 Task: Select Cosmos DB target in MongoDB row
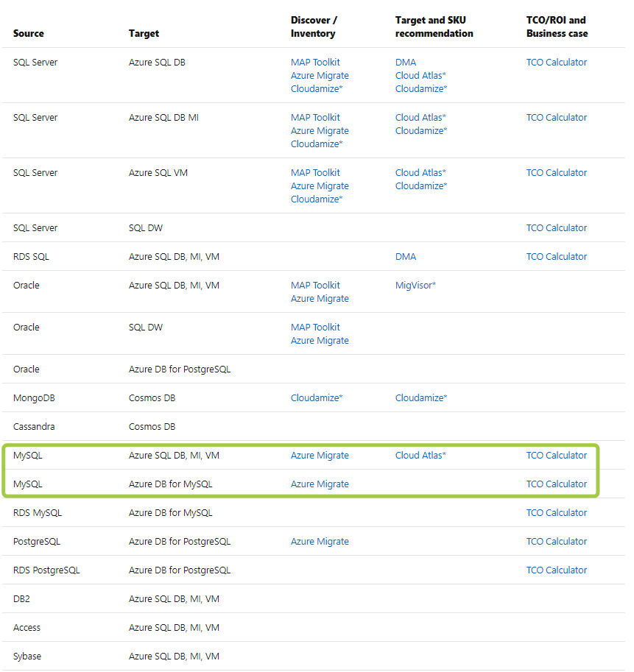tap(152, 398)
